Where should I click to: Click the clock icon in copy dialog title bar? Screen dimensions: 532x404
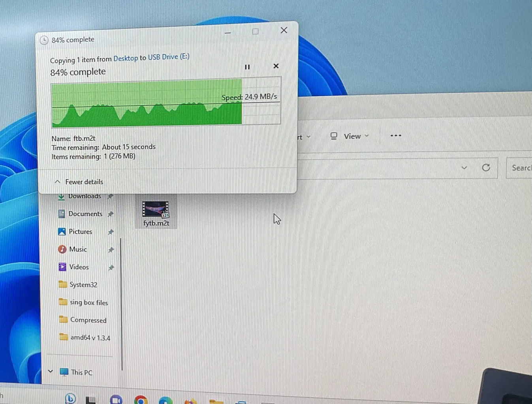[44, 40]
